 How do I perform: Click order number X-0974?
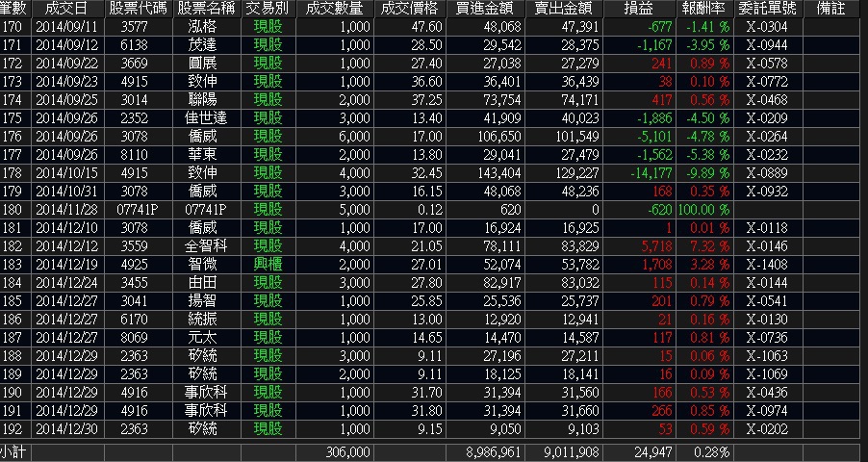767,410
